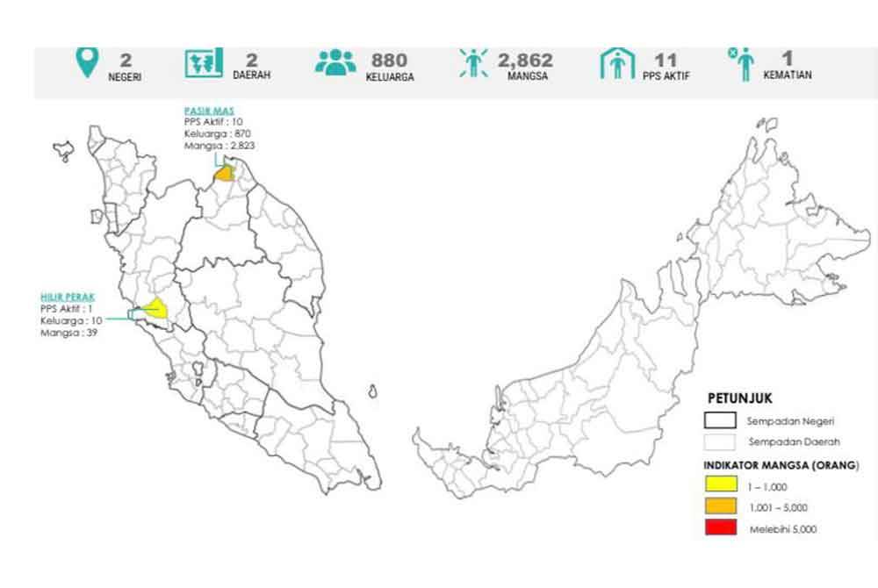
Task: Click the PETUNJUK legend heading
Action: point(738,397)
